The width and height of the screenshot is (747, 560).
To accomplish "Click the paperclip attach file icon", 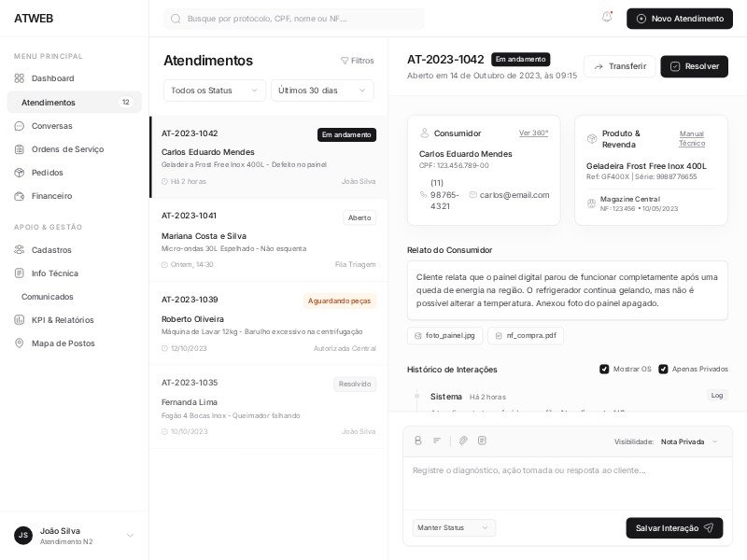I will (x=462, y=441).
